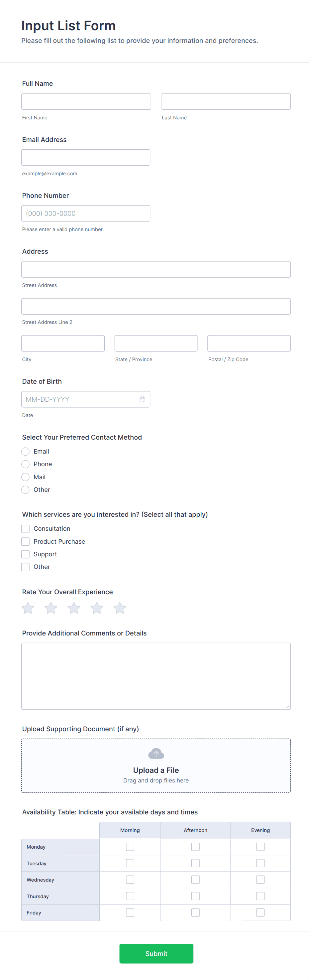Rate experience with the second star
Screen dimensions: 309x980
click(x=51, y=608)
